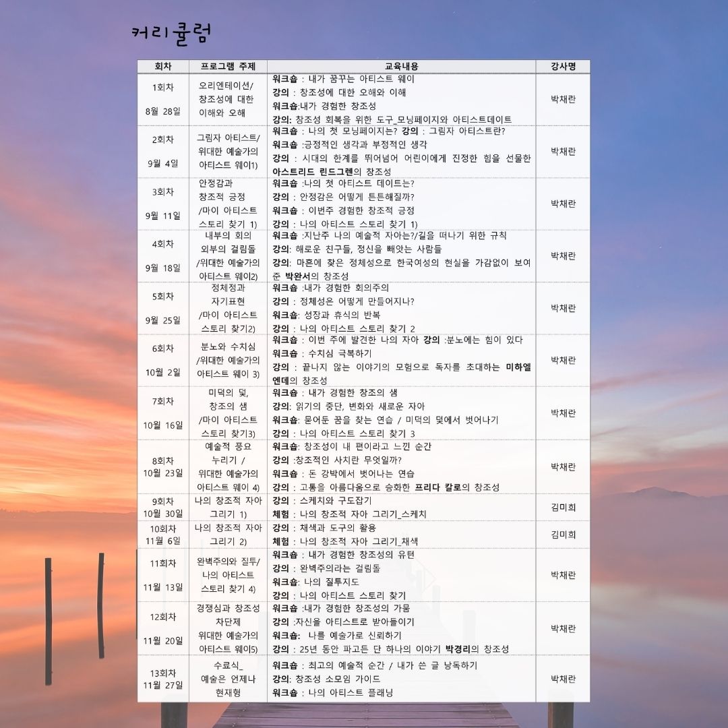Image resolution: width=728 pixels, height=728 pixels.
Task: Click the topic '예술적 풍요 누리기 /'
Action: click(x=228, y=454)
